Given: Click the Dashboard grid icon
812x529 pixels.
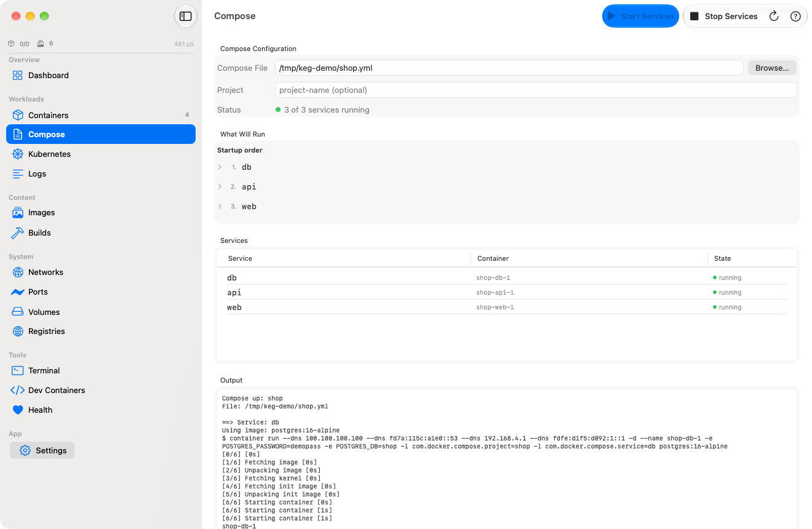Looking at the screenshot, I should tap(17, 75).
